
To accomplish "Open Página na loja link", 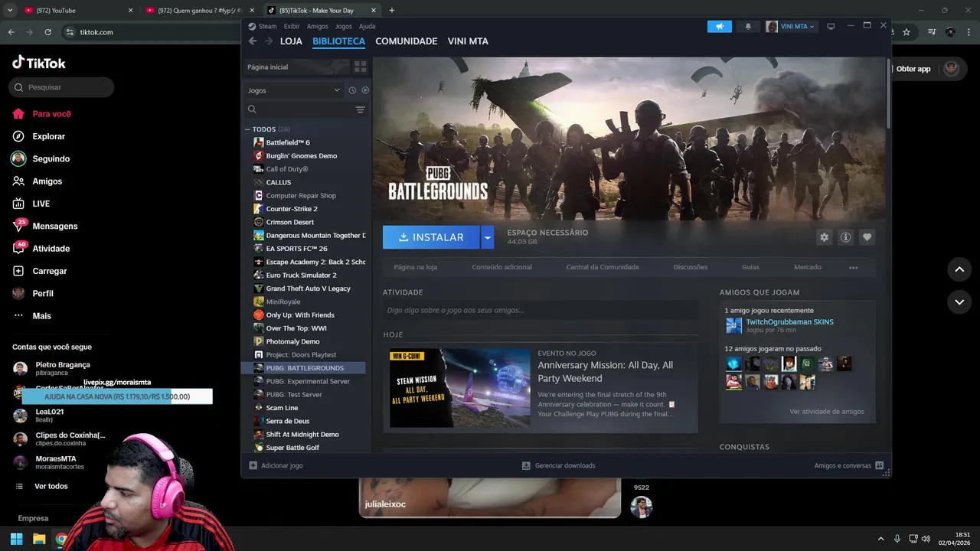I will click(416, 267).
